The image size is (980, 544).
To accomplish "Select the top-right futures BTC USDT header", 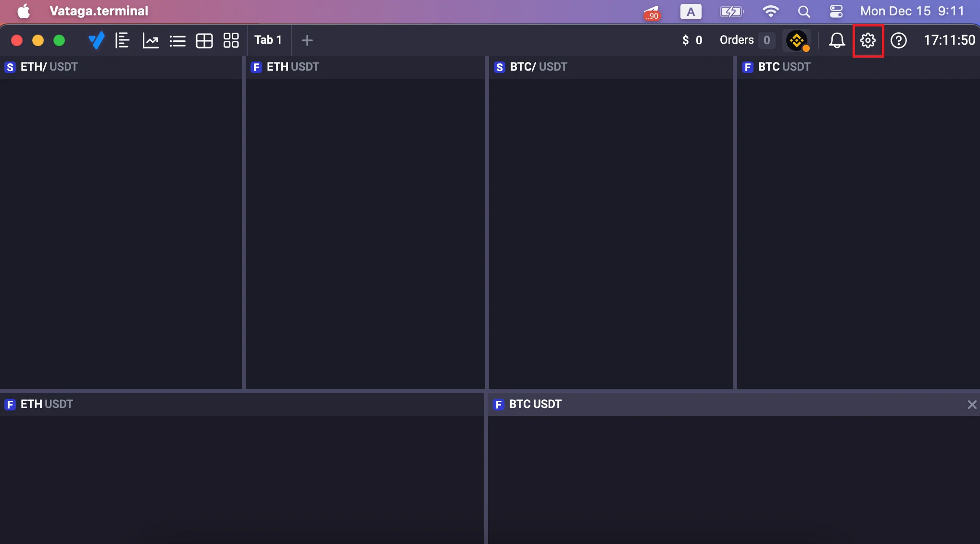I will pyautogui.click(x=783, y=67).
